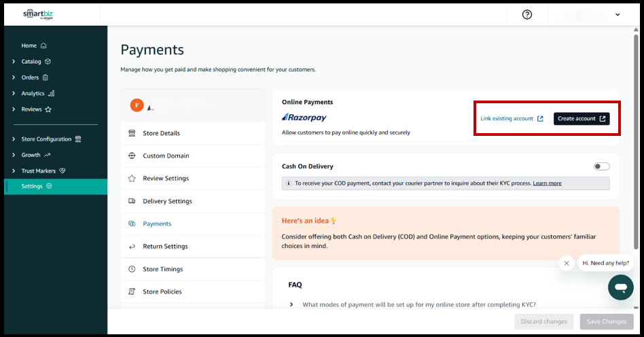Screen dimensions: 644x337
Task: Click the Delivery Settings truck icon
Action: 132,201
